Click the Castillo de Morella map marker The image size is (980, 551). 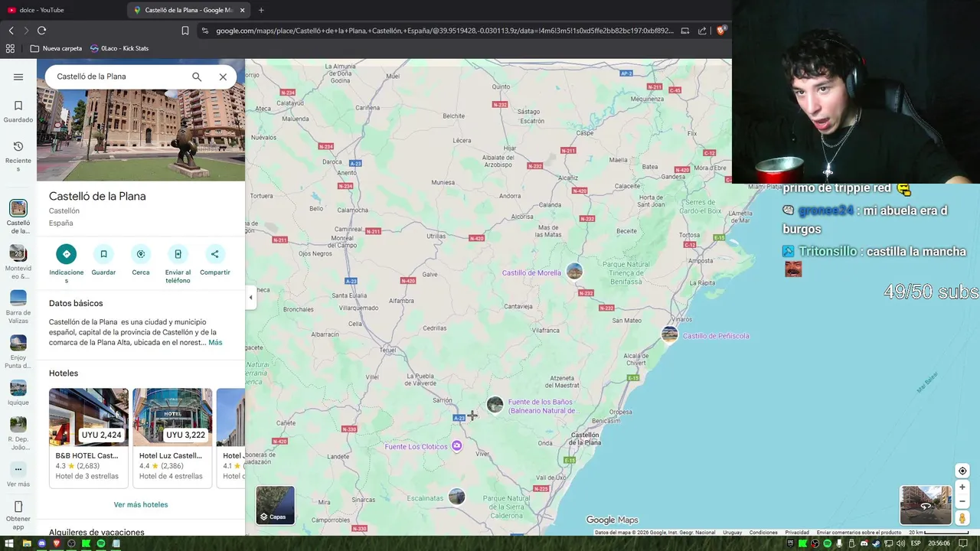(x=574, y=272)
